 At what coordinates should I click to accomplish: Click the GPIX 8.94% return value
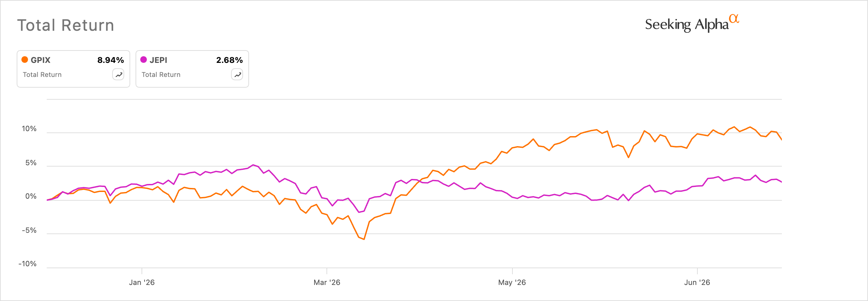pos(111,60)
